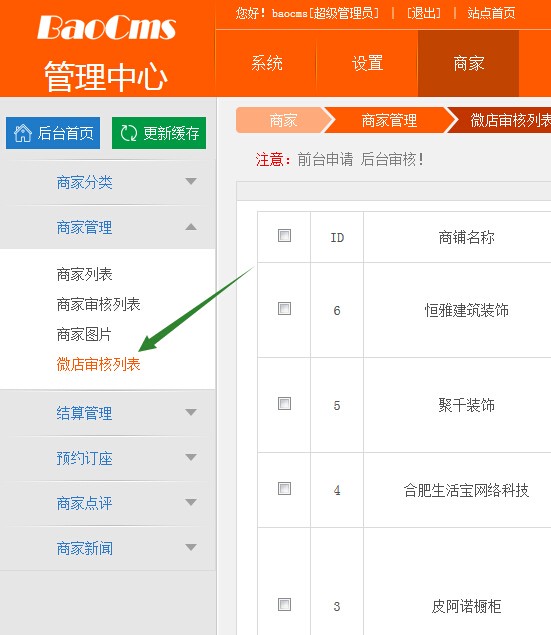
Task: Tick the checkbox for 聚千装饰 row
Action: [284, 403]
